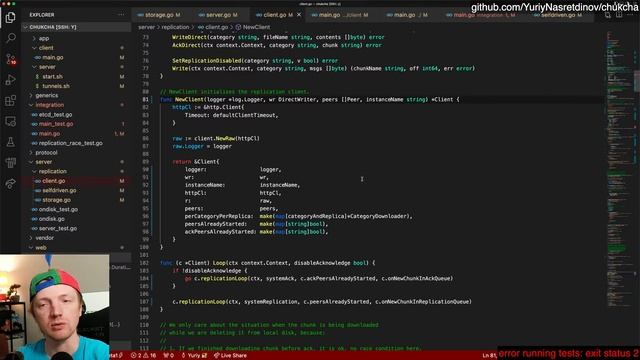Open the Run and Debug view
This screenshot has height=360, width=640.
(11, 80)
